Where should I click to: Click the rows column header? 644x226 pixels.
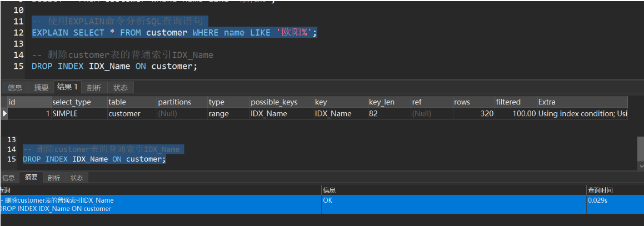pyautogui.click(x=473, y=102)
